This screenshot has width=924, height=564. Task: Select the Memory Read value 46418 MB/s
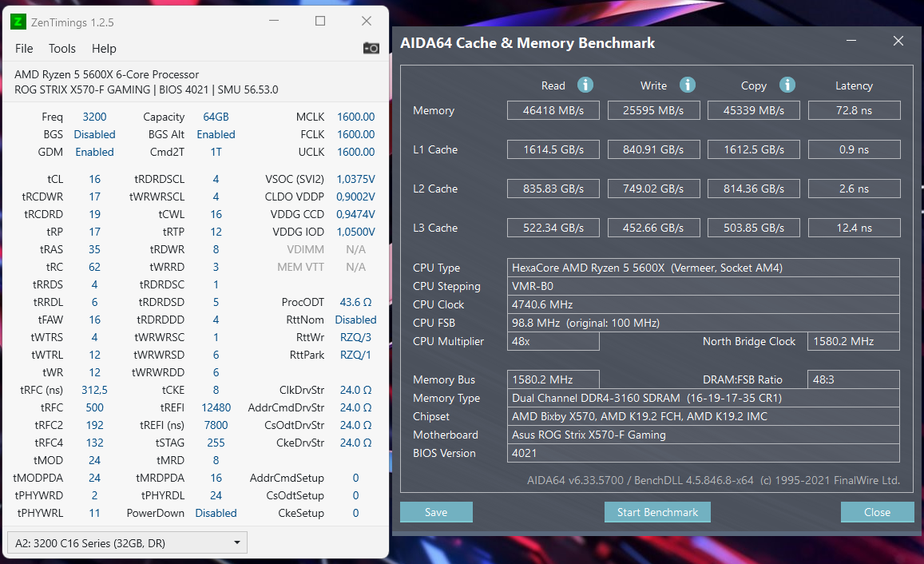[553, 110]
